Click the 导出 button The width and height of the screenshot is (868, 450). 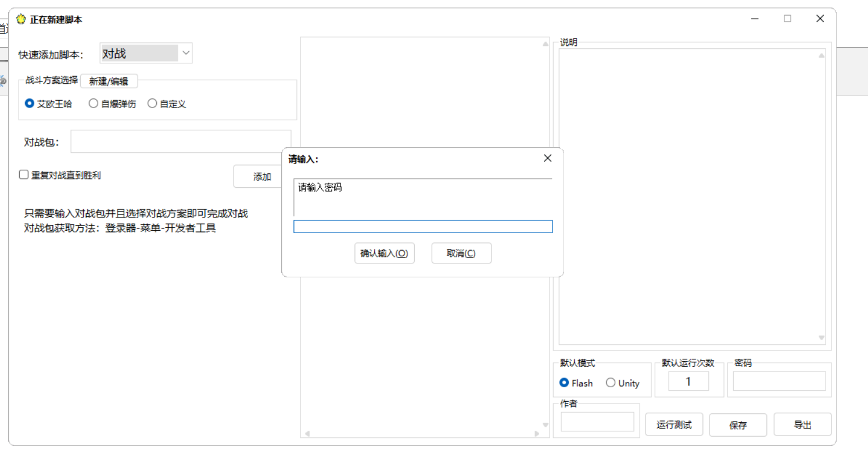coord(802,424)
